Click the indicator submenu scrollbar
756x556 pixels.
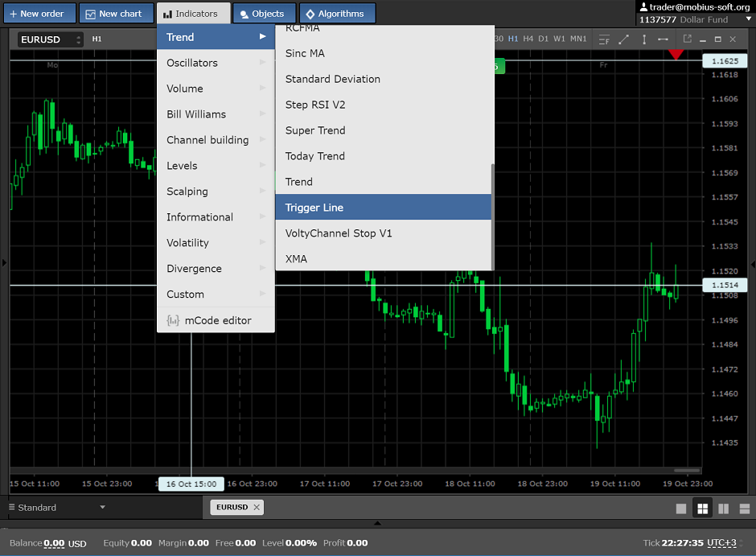pos(493,216)
